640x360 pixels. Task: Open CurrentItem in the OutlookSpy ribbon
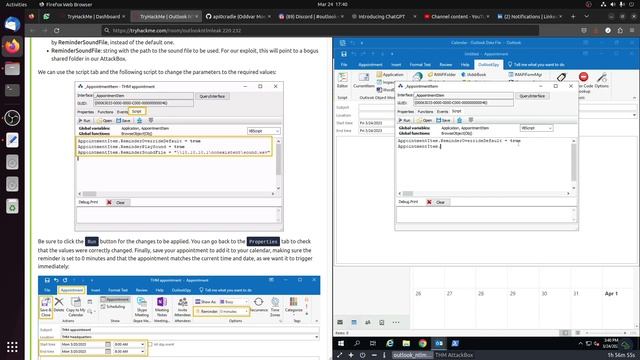[x=363, y=80]
